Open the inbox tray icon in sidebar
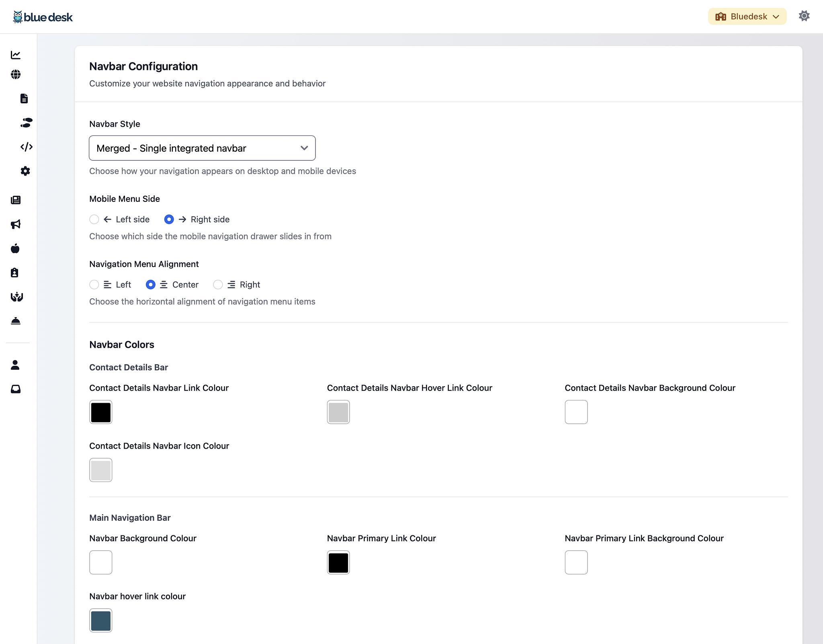The height and width of the screenshot is (644, 823). tap(16, 389)
